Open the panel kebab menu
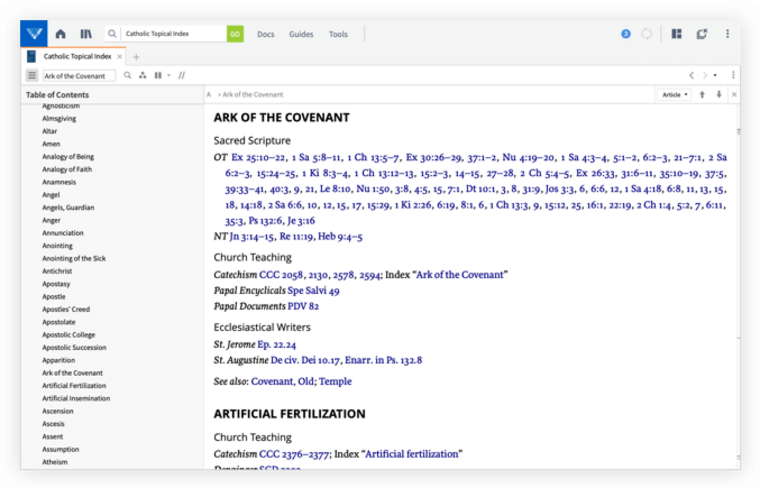This screenshot has height=488, width=760. (x=733, y=75)
